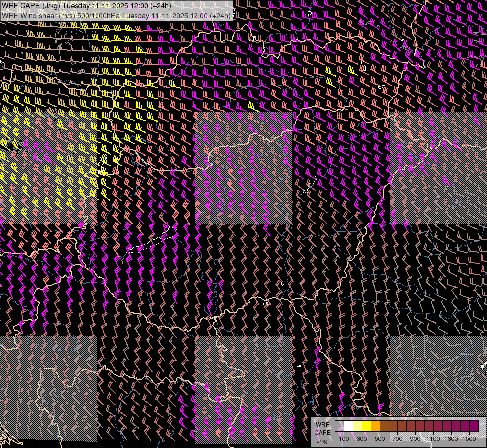
Task: Click the 1100 label on the legend
Action: [x=433, y=439]
